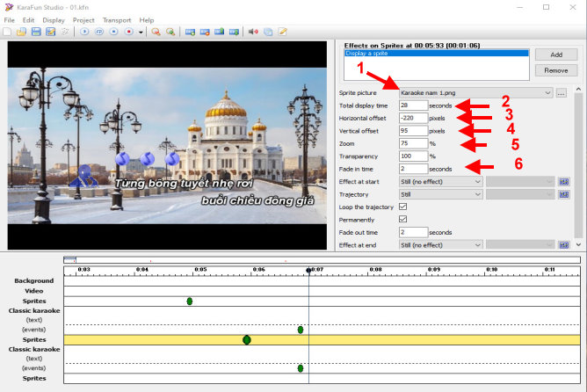Click the Remove effect button

pos(555,69)
